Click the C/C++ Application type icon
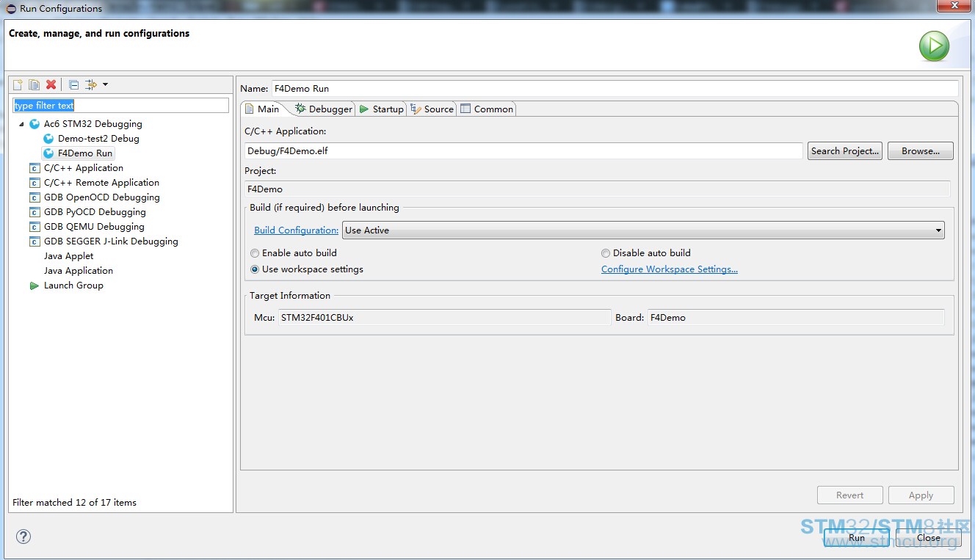The width and height of the screenshot is (975, 560). click(x=35, y=168)
